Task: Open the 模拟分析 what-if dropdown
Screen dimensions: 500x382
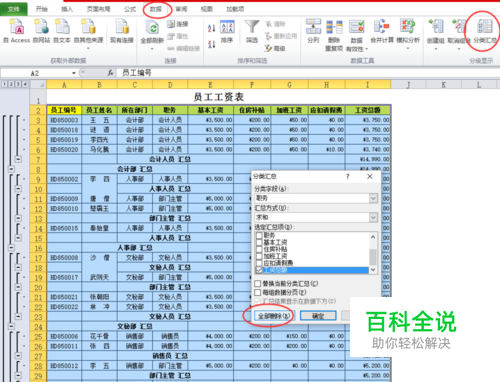Action: [408, 49]
